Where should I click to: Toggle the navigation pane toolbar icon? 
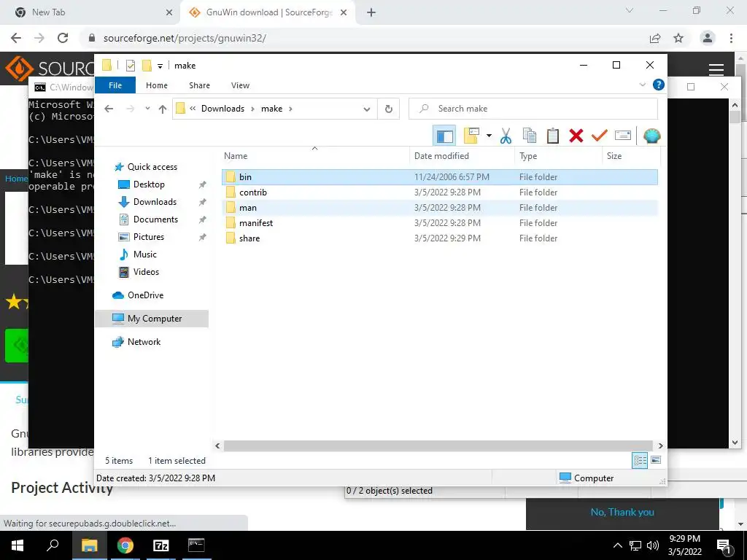point(444,136)
